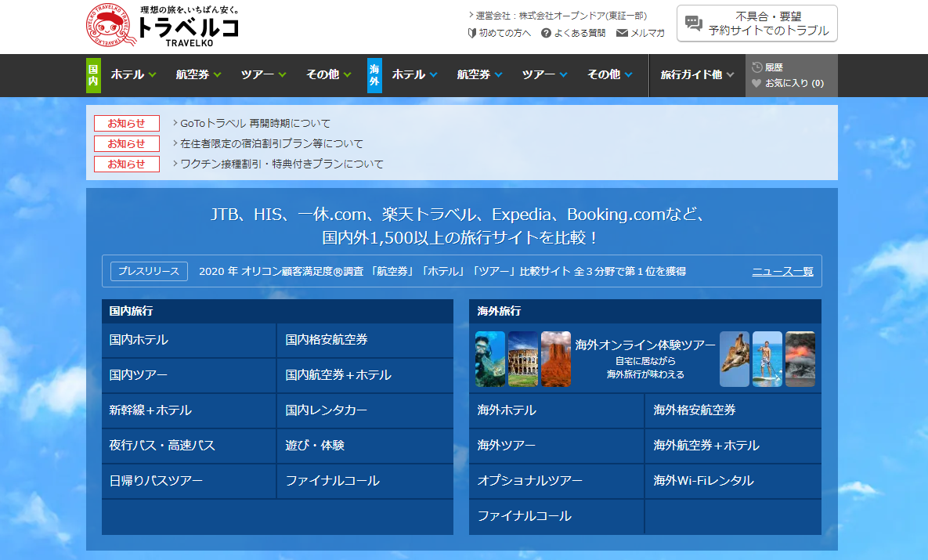Open 在住者限定の宿泊割引プラン notice
This screenshot has height=560, width=928.
pyautogui.click(x=272, y=143)
